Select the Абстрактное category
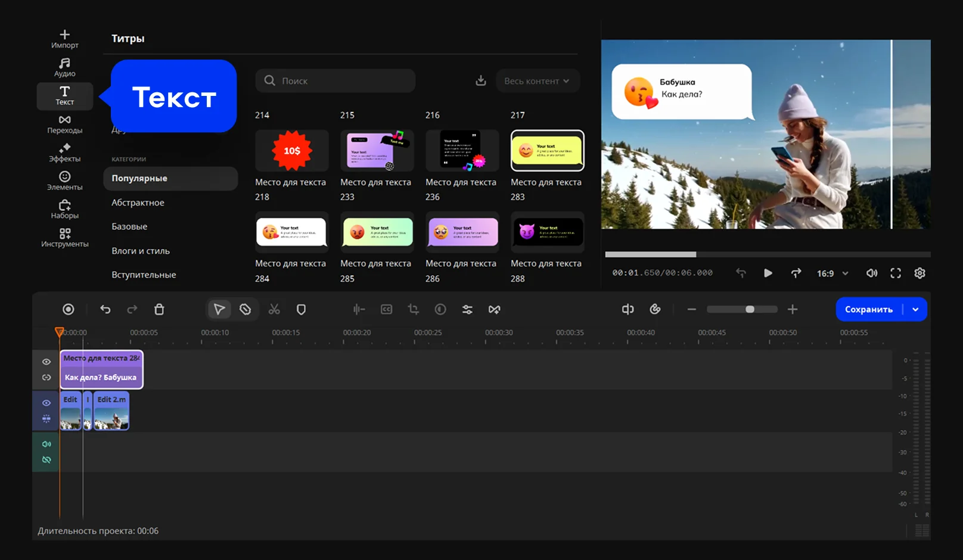963x560 pixels. tap(138, 203)
